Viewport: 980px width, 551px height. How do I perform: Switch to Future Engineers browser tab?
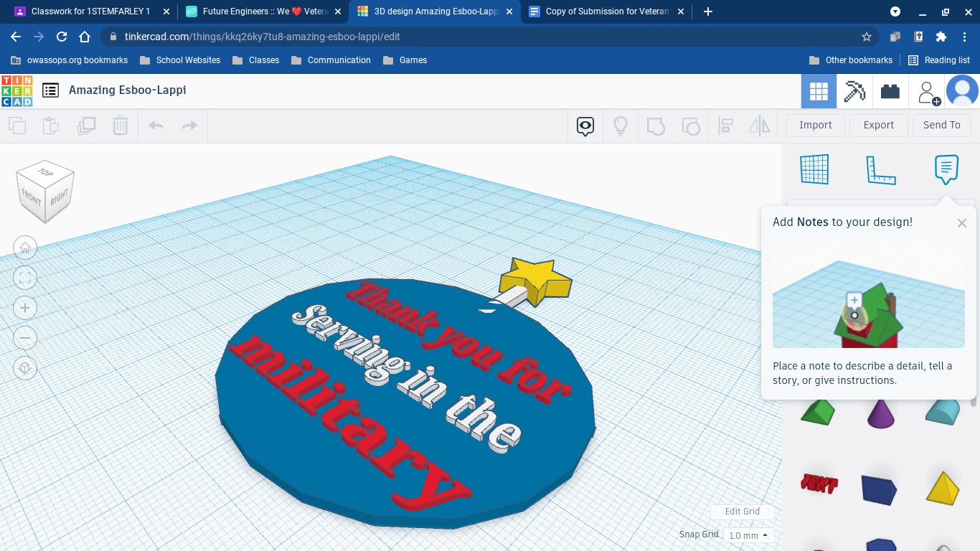263,11
